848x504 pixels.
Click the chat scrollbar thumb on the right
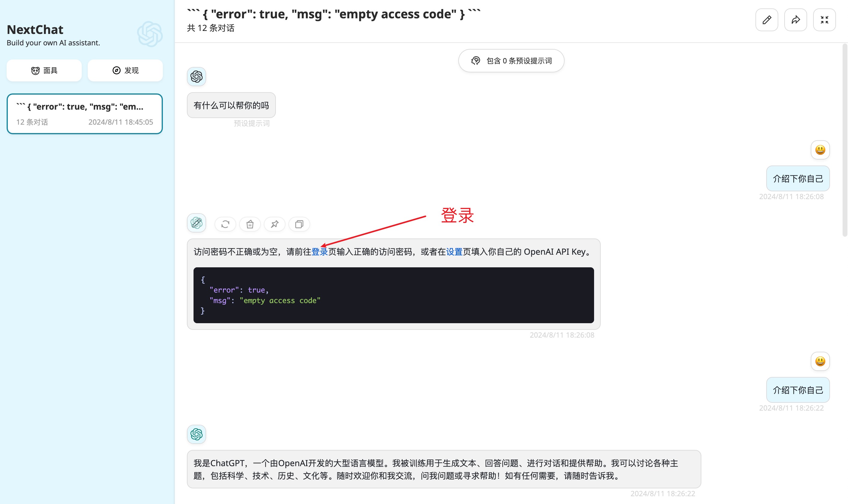tap(845, 140)
